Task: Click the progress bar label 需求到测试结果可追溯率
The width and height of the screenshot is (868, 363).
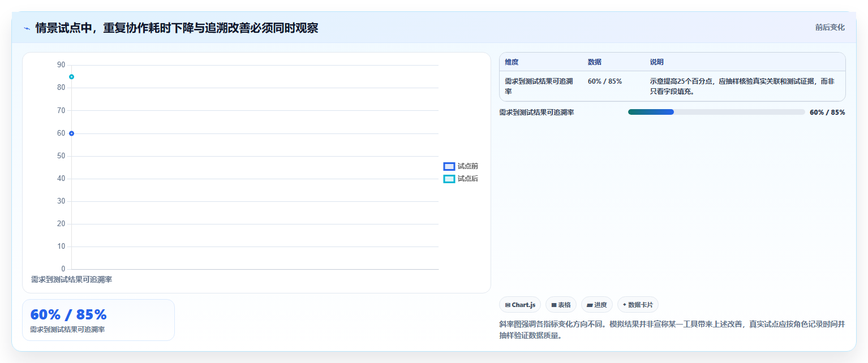Action: click(x=536, y=112)
